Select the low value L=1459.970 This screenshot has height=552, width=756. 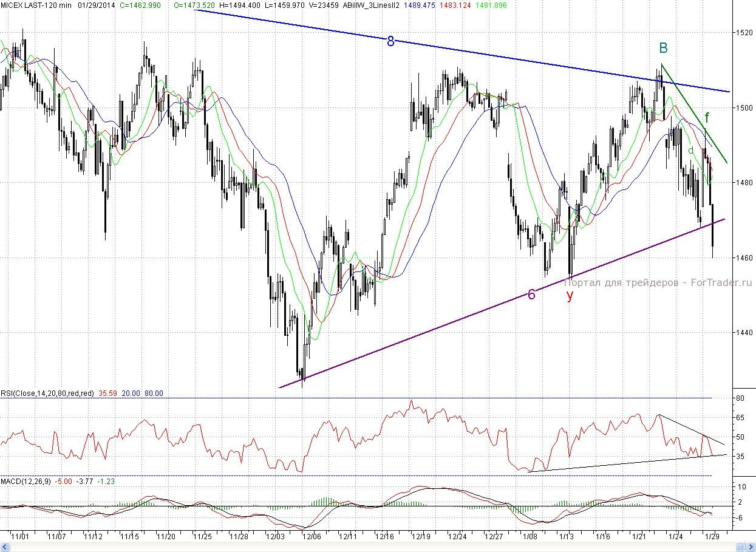point(284,5)
